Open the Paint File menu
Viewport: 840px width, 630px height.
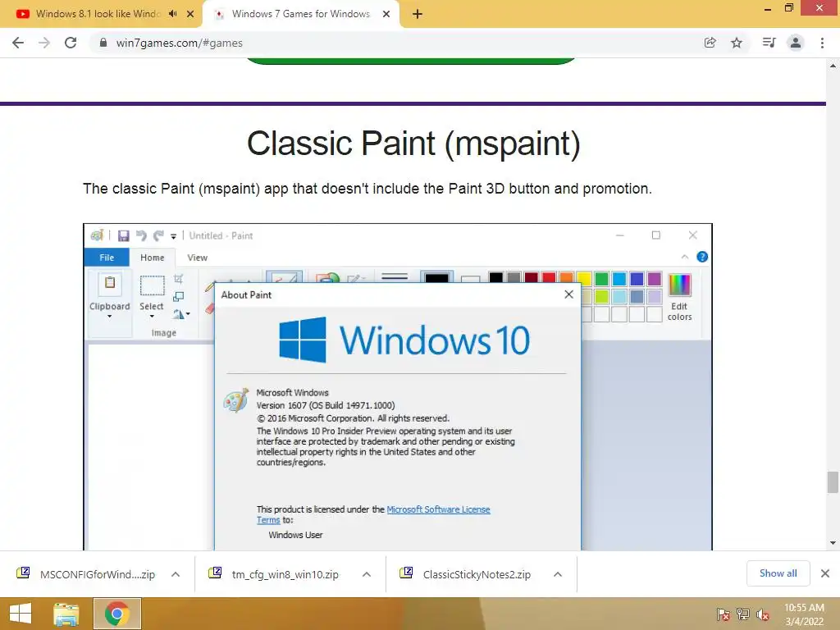click(x=107, y=258)
